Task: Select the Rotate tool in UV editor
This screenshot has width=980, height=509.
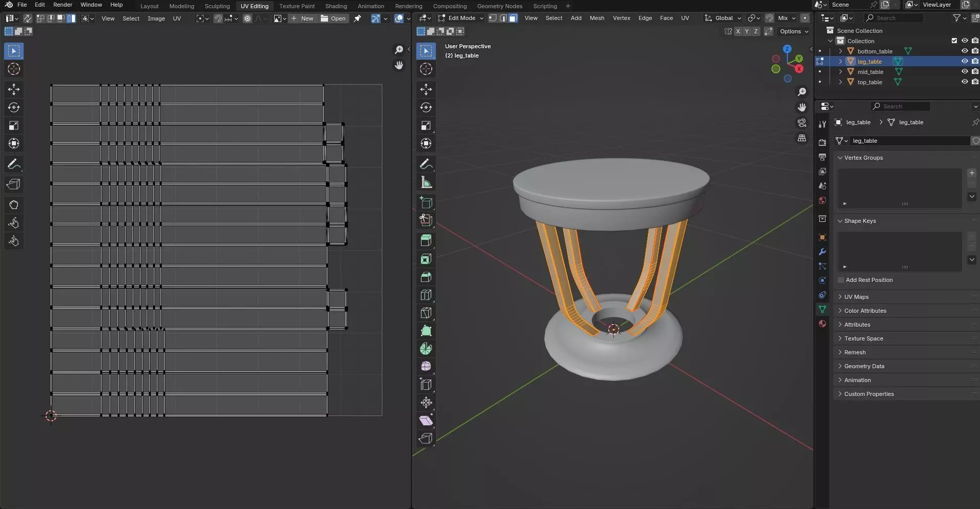Action: (14, 107)
